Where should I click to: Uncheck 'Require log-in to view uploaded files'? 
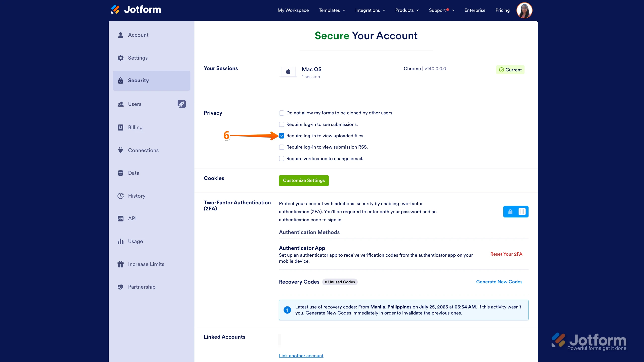[x=281, y=135]
